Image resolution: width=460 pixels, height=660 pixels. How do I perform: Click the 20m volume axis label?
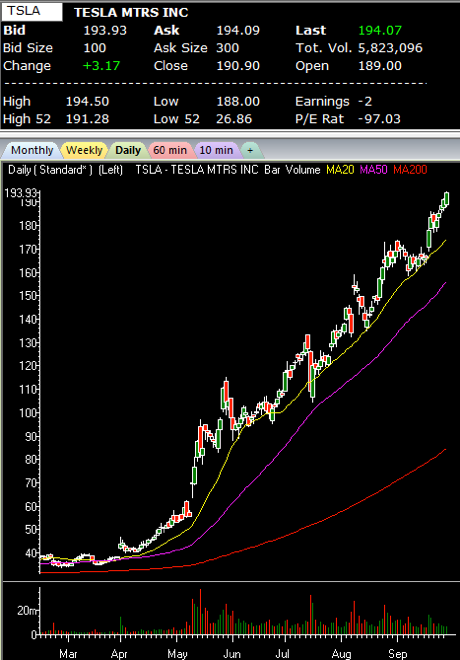point(28,610)
